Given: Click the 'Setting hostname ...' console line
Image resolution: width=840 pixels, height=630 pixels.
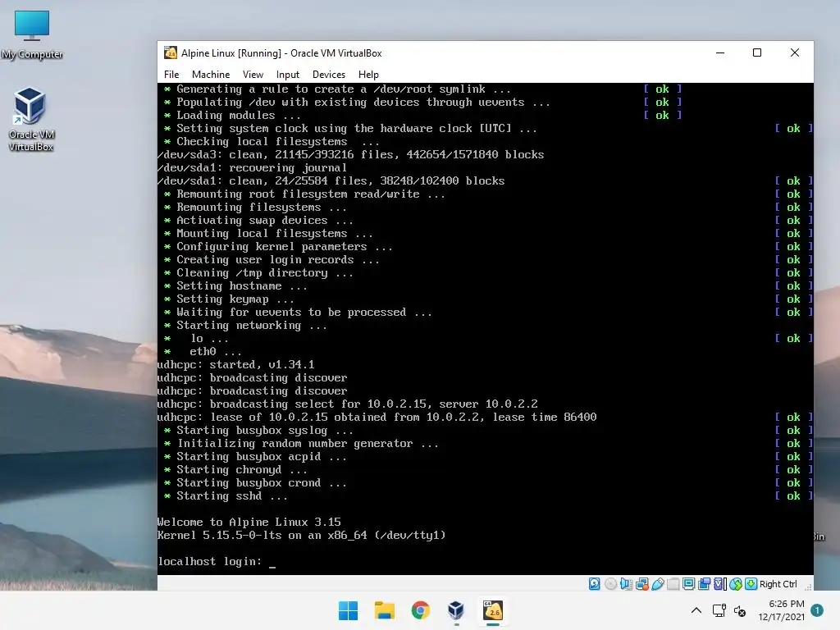Looking at the screenshot, I should coord(242,285).
